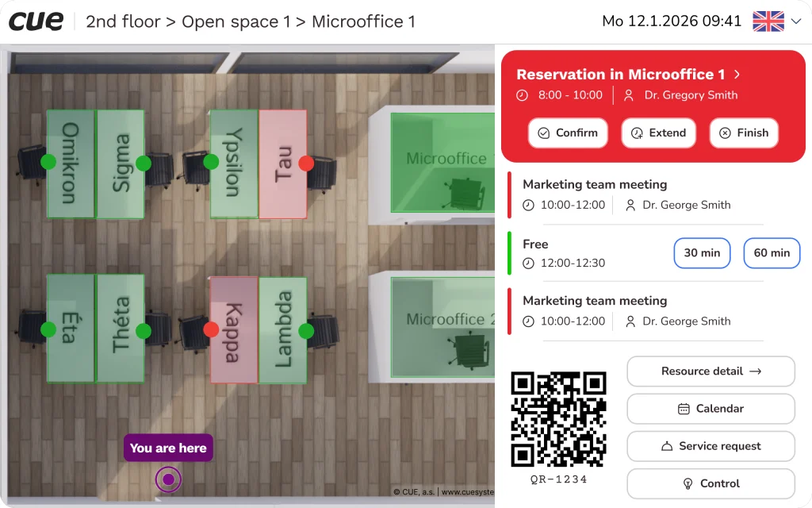Book the 60 min free slot
812x508 pixels.
pyautogui.click(x=772, y=253)
